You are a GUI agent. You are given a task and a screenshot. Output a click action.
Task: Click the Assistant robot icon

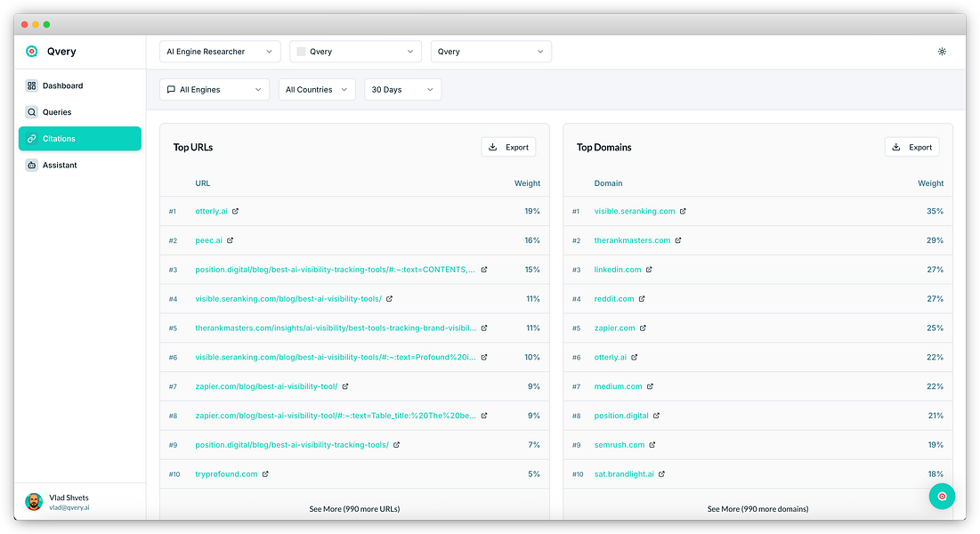tap(32, 165)
